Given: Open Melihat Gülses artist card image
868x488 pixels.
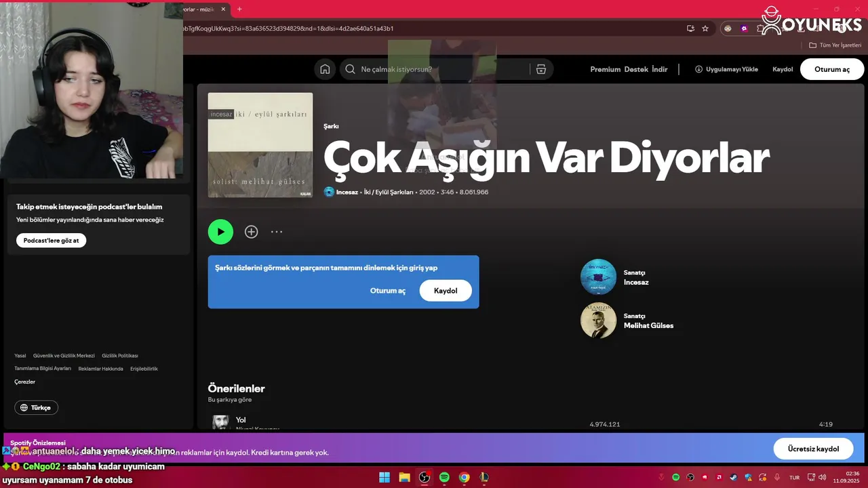Looking at the screenshot, I should pos(598,321).
